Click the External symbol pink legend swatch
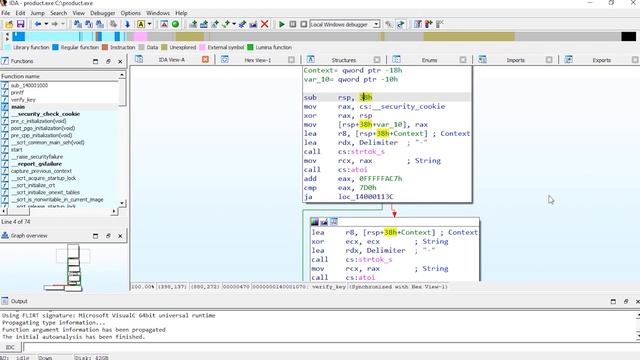The height and width of the screenshot is (360, 640). click(x=202, y=47)
